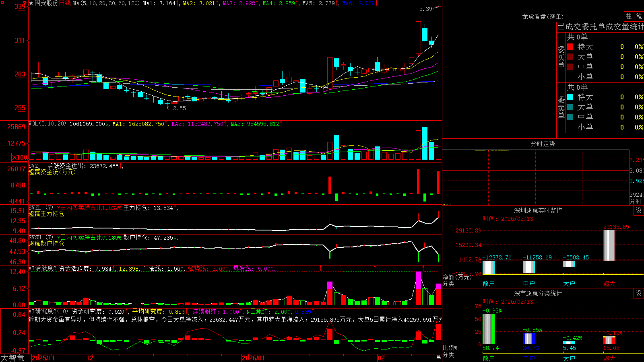
Task: Click the 2026/01 date marker on timeline
Action: [x=253, y=358]
